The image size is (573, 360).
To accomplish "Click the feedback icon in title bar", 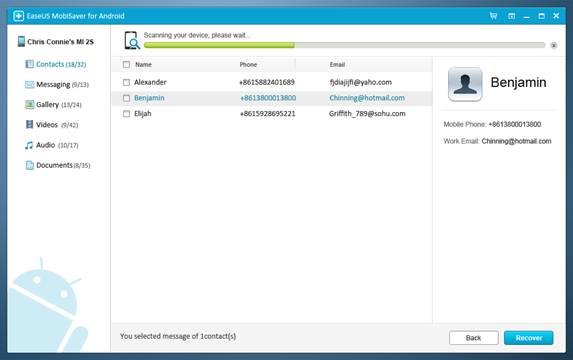I will click(512, 16).
